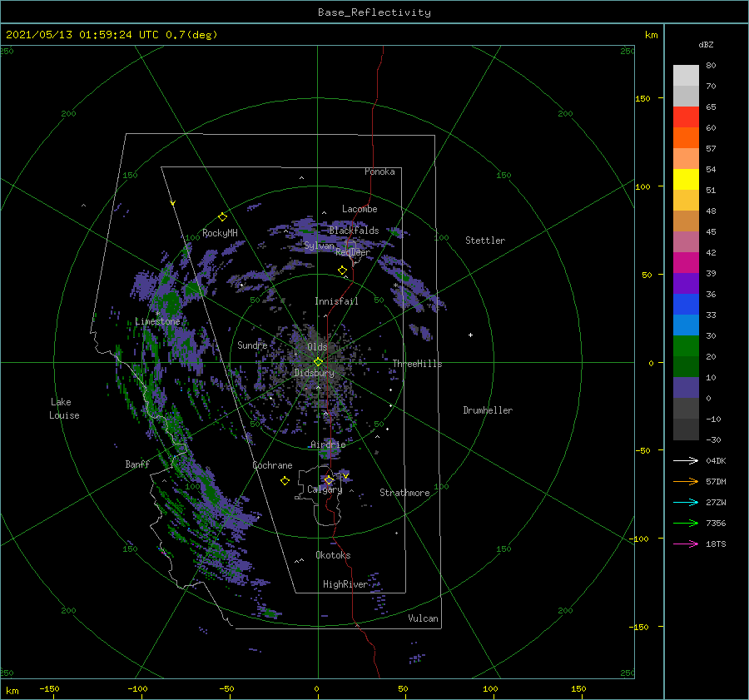Click the Innisfail label

[x=336, y=301]
